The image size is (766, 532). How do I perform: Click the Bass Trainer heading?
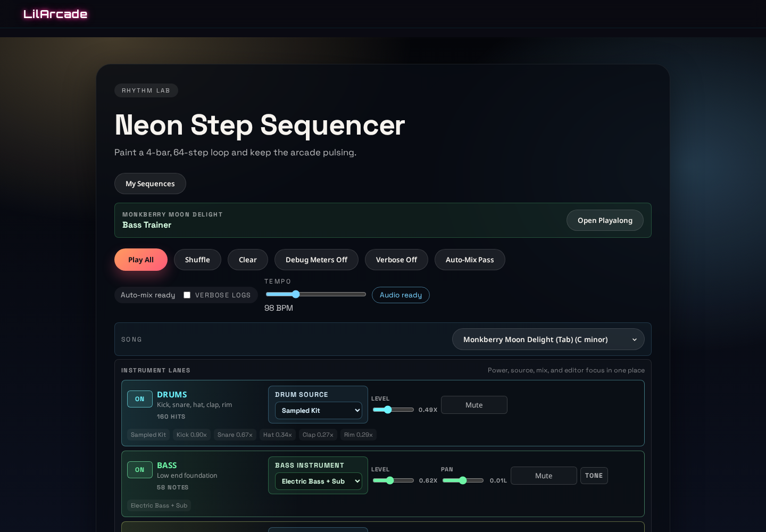pyautogui.click(x=147, y=225)
